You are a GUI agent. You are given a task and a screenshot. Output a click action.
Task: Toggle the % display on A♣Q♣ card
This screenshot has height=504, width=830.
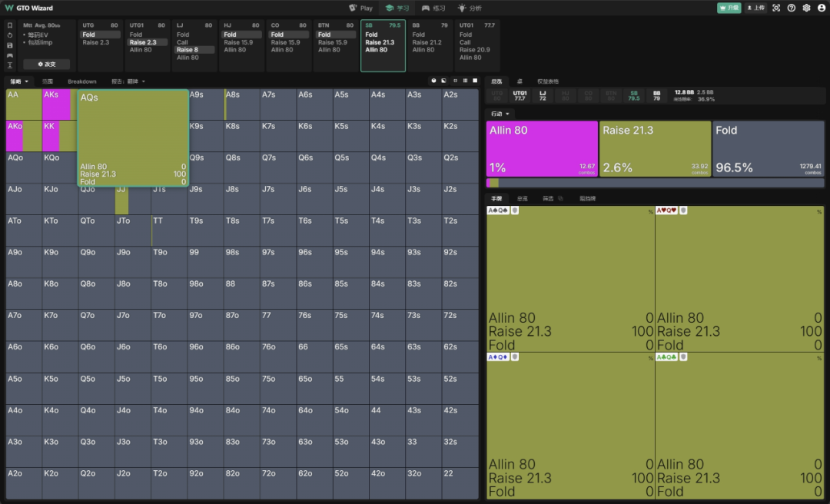tap(819, 359)
